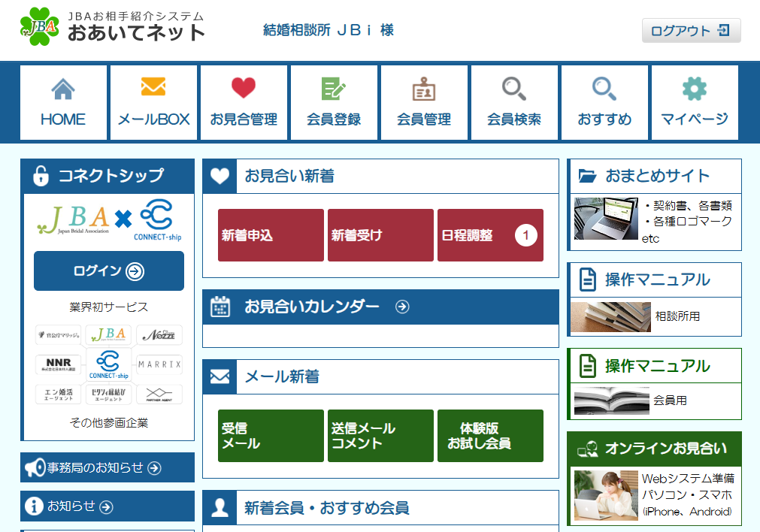Image resolution: width=760 pixels, height=532 pixels.
Task: Select 体験版お試し会員 green tile
Action: tap(490, 436)
